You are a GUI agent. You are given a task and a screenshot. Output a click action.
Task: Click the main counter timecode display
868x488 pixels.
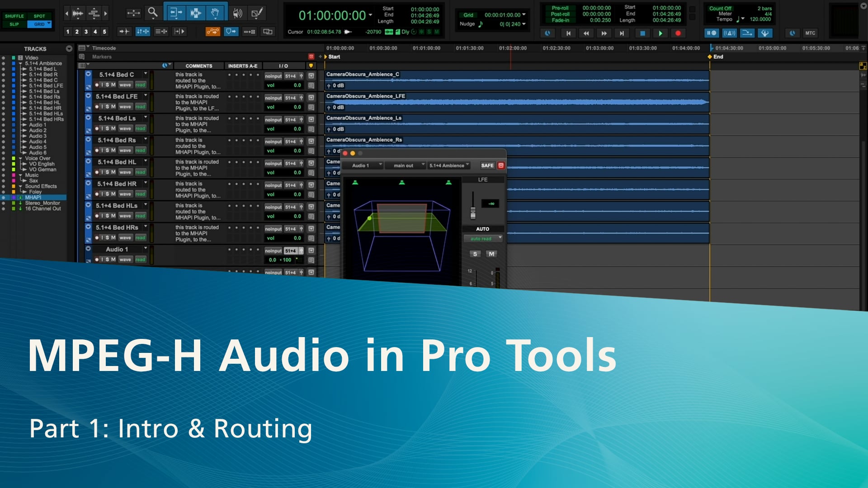click(x=332, y=16)
